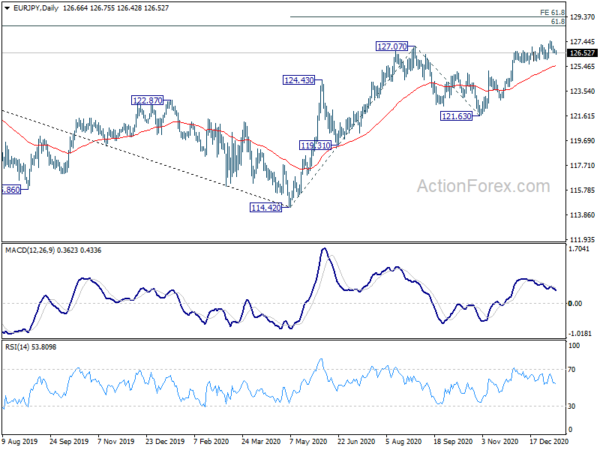Click the 127.070 high price label
The height and width of the screenshot is (450, 600).
[392, 46]
